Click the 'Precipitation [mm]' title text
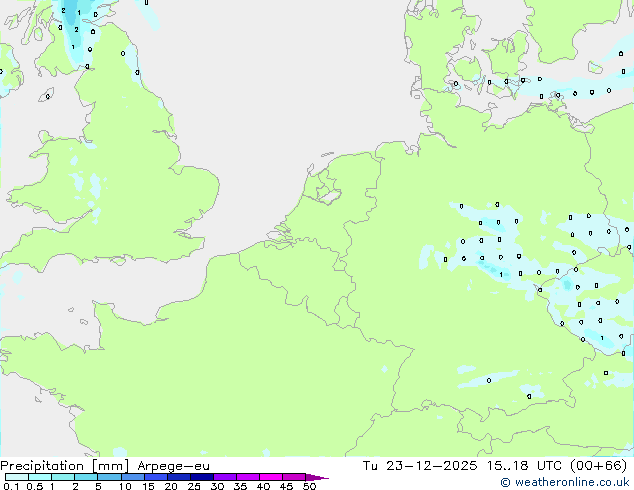 (65, 466)
